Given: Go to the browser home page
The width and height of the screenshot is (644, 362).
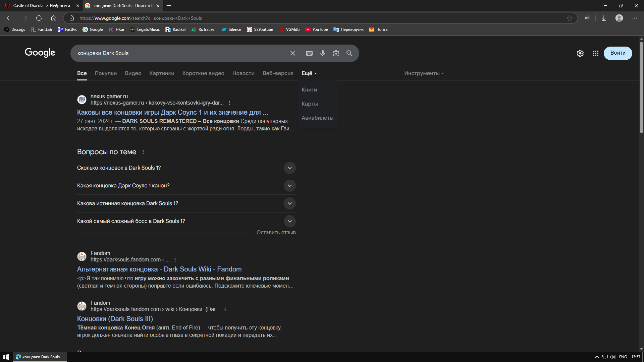Looking at the screenshot, I should click(x=54, y=18).
